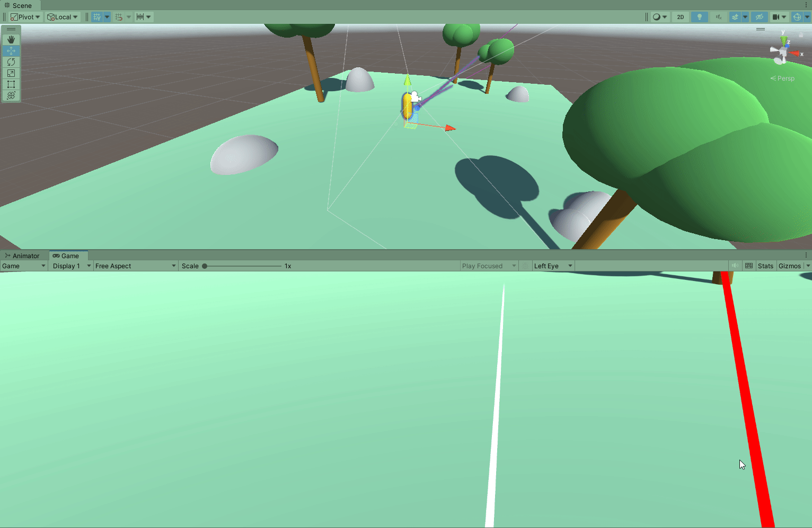The image size is (812, 528).
Task: Toggle scene effects like skybox and fog
Action: tap(735, 17)
